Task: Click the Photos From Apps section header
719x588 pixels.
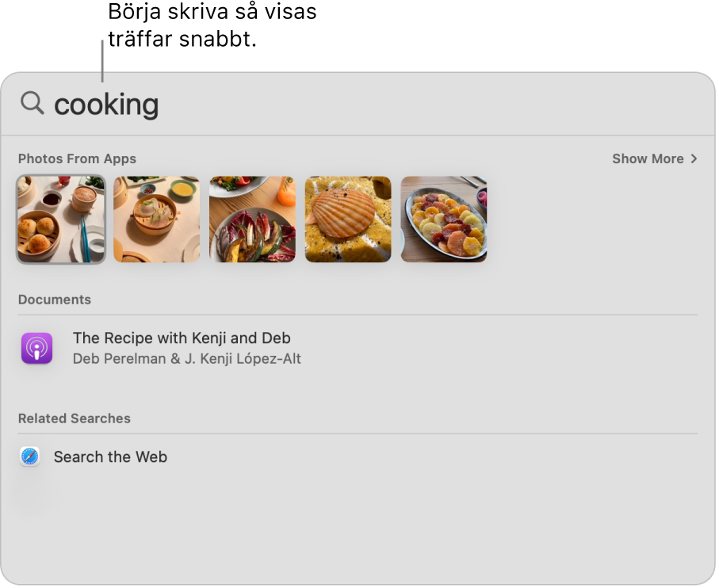Action: point(77,158)
